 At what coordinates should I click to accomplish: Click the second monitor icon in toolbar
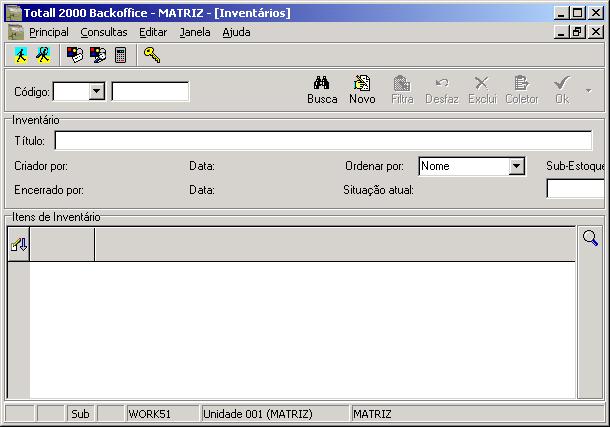click(98, 55)
